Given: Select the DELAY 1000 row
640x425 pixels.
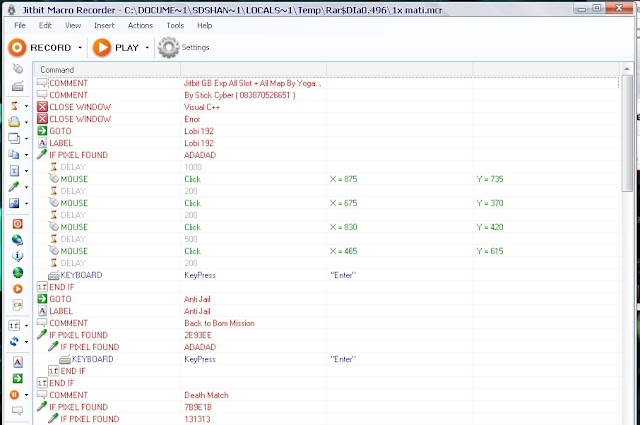Looking at the screenshot, I should pyautogui.click(x=327, y=167).
